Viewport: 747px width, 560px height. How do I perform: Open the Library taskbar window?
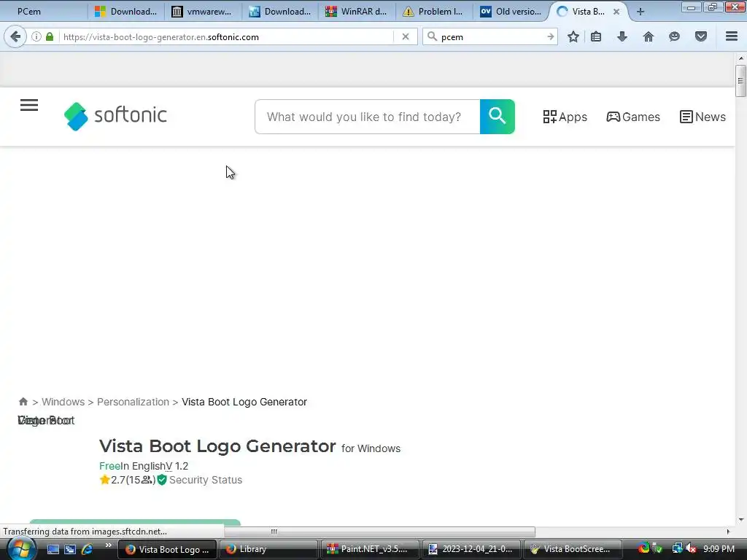(269, 549)
